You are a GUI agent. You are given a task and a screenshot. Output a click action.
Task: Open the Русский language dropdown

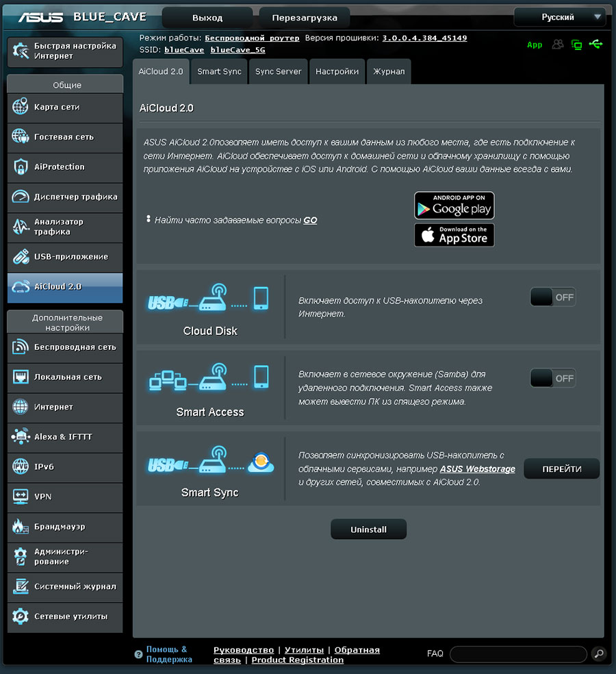pos(560,17)
